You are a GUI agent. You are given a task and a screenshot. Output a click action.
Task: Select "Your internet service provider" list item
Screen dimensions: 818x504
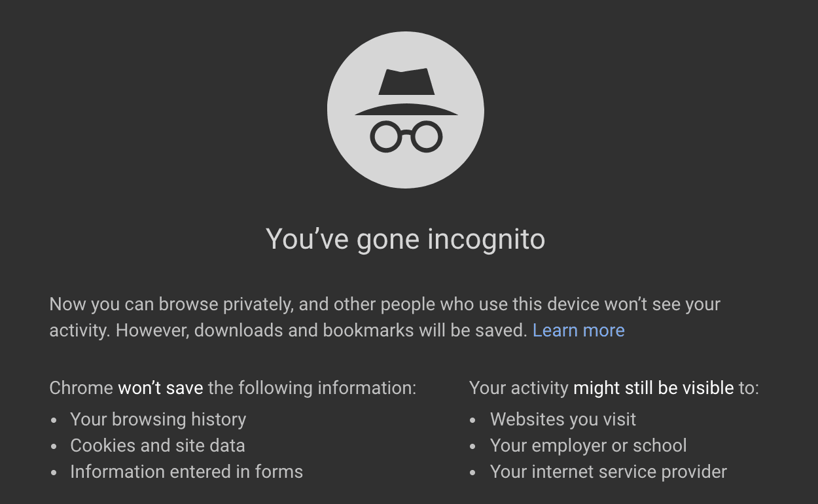click(609, 472)
